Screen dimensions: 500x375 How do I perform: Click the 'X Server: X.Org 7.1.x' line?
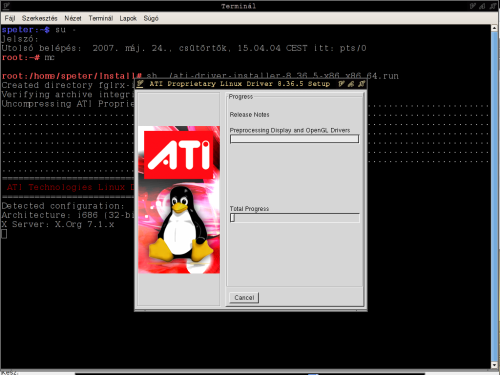58,224
